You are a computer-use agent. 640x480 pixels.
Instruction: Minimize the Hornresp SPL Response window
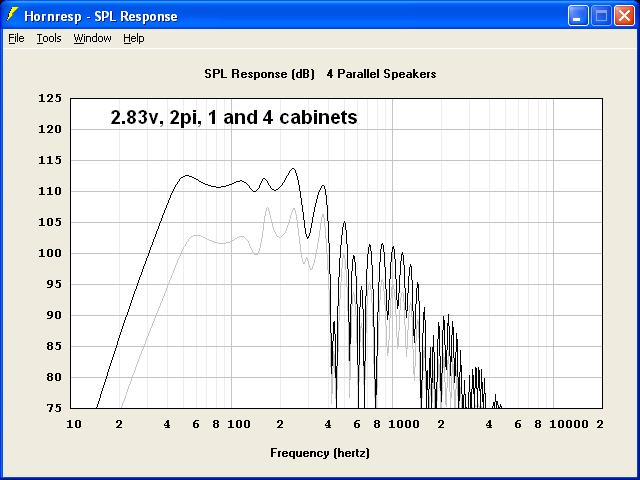(578, 16)
